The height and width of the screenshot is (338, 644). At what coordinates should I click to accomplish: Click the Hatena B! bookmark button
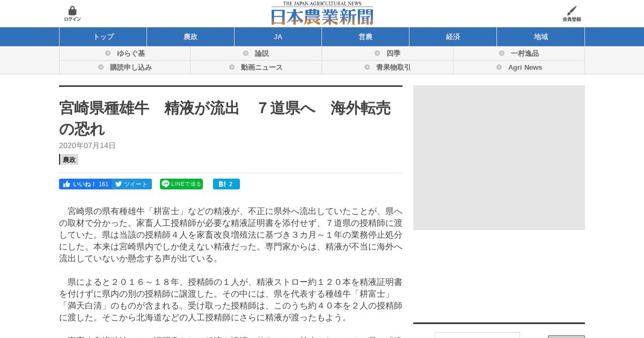[x=226, y=184]
